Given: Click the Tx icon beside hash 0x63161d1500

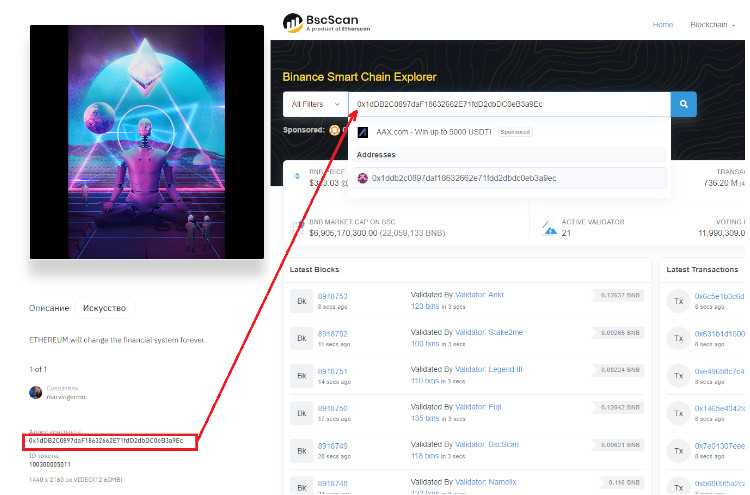Looking at the screenshot, I should click(678, 338).
